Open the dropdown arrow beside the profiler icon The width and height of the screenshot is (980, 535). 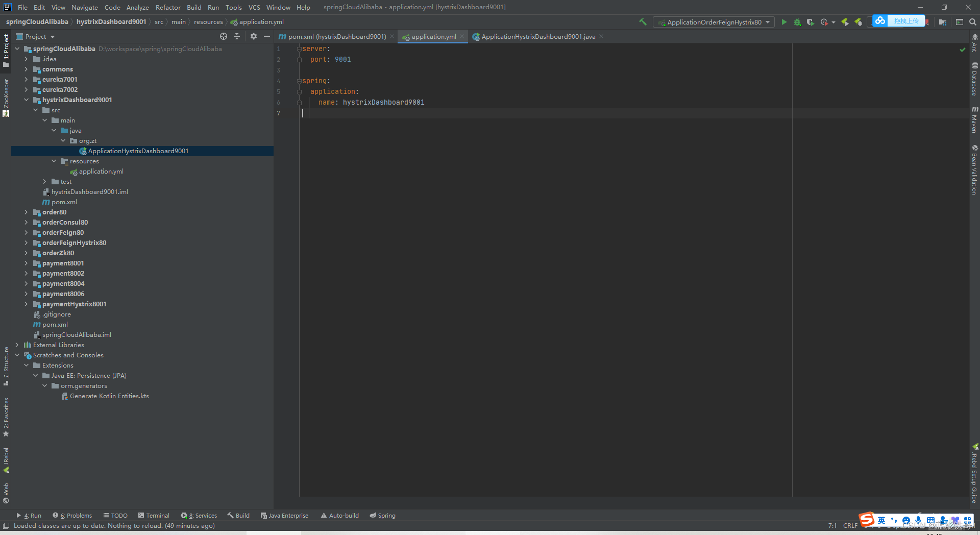tap(834, 22)
